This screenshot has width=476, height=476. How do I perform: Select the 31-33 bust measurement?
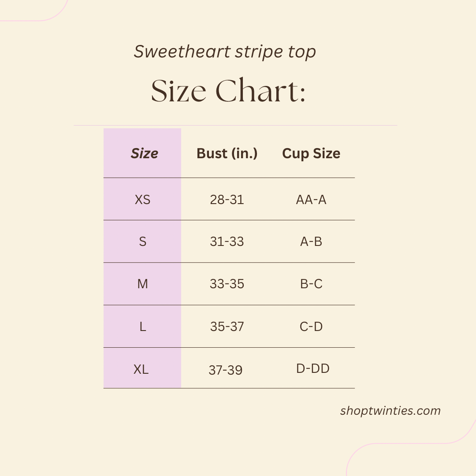[x=227, y=242]
